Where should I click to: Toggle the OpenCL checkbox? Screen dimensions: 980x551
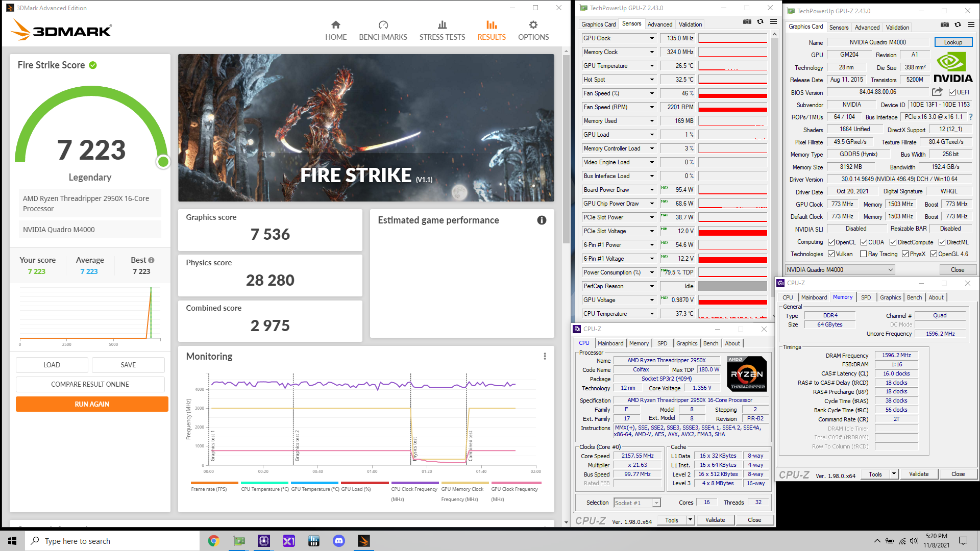pos(831,242)
